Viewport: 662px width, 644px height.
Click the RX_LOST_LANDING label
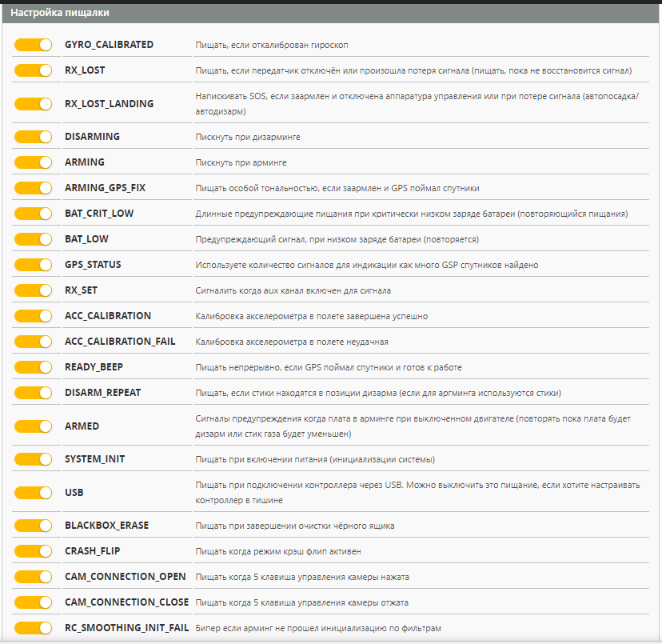pyautogui.click(x=109, y=104)
